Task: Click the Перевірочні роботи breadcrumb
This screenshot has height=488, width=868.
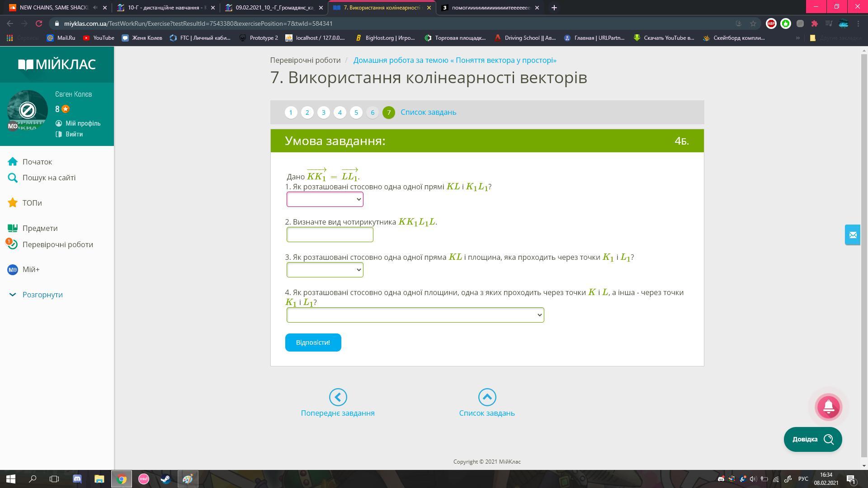Action: 305,60
